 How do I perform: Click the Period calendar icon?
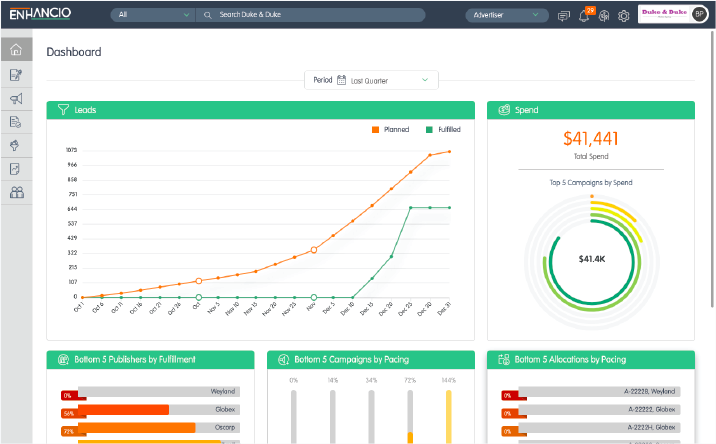click(341, 80)
